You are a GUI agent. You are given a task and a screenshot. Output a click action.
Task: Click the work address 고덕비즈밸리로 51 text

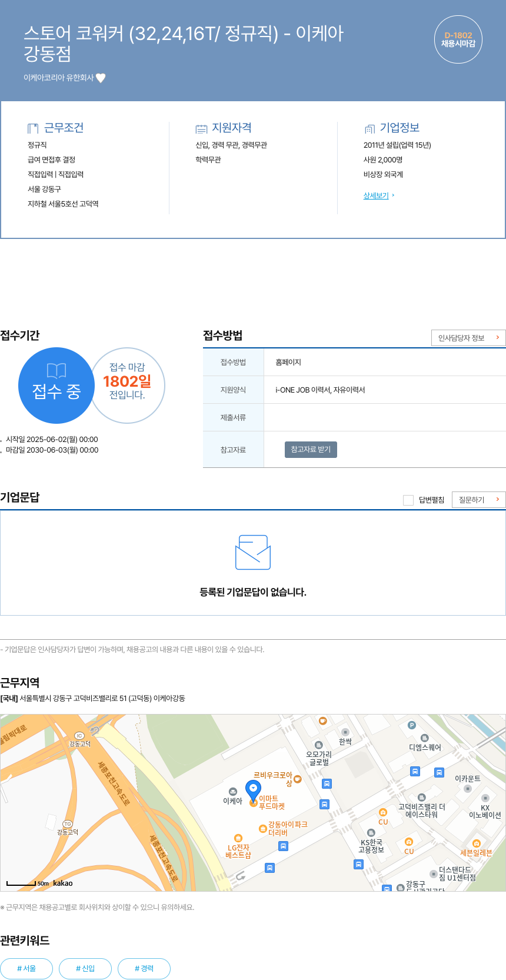(x=92, y=699)
